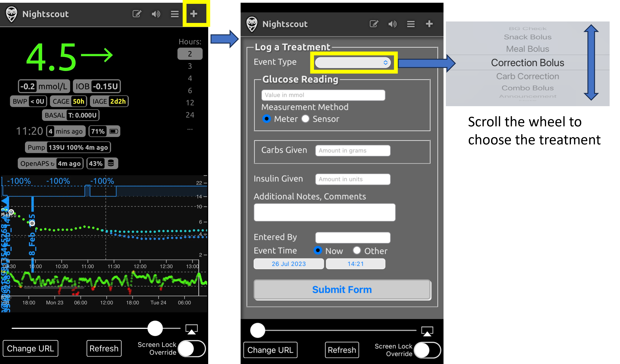Image resolution: width=620 pixels, height=364 pixels.
Task: Click plus icon in treatment form header
Action: [429, 24]
